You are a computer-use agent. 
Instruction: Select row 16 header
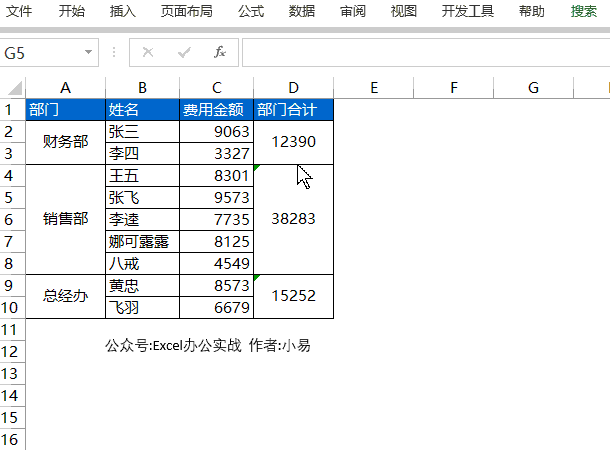(12, 440)
